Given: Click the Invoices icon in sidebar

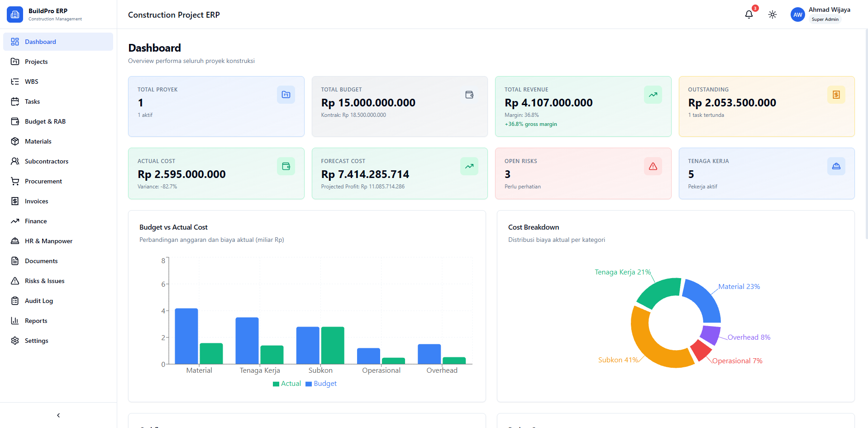Looking at the screenshot, I should 15,201.
